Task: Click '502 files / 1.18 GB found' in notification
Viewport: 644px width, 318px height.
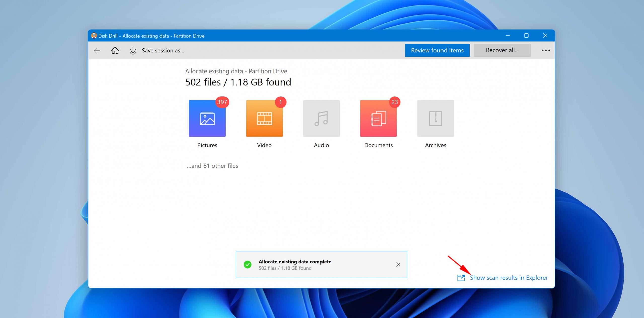Action: (x=285, y=268)
